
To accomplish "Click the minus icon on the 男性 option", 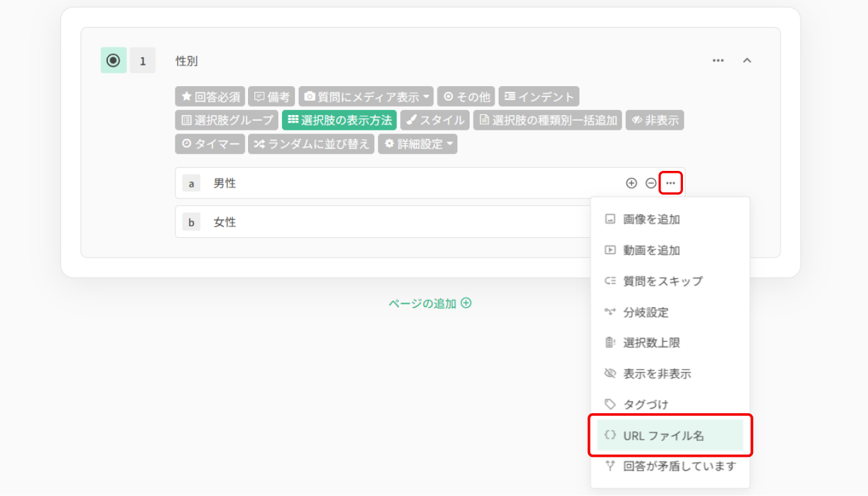I will (651, 183).
